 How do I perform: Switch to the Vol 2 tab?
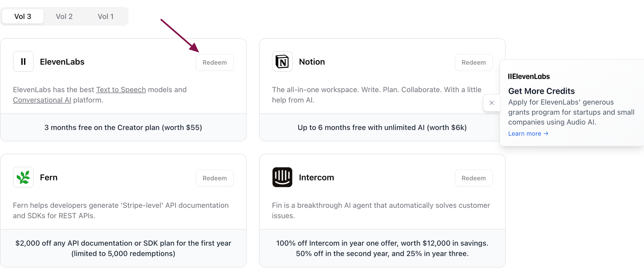(64, 16)
